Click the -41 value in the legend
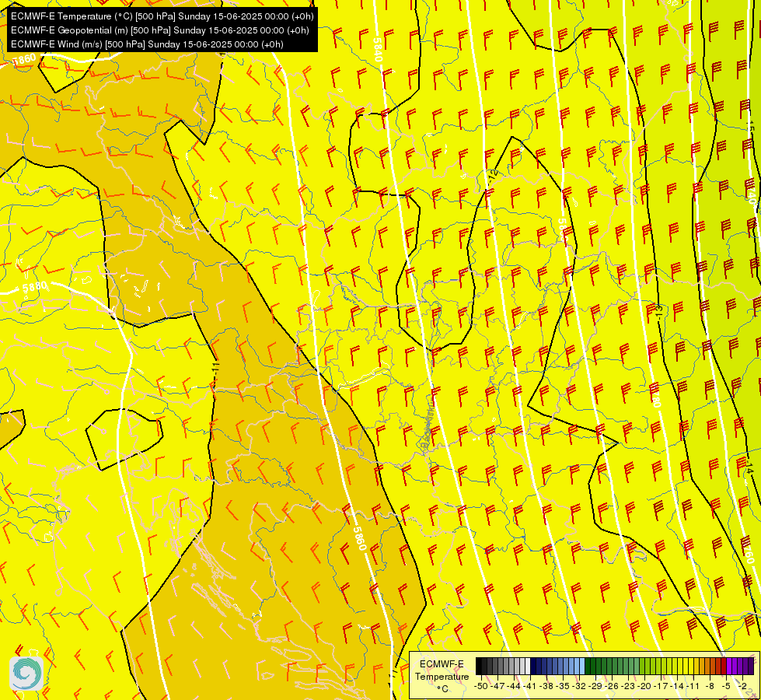761x700 pixels. 530,686
